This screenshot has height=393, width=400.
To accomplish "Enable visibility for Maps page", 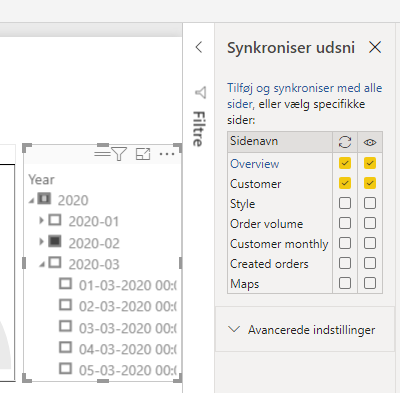I will pyautogui.click(x=370, y=283).
